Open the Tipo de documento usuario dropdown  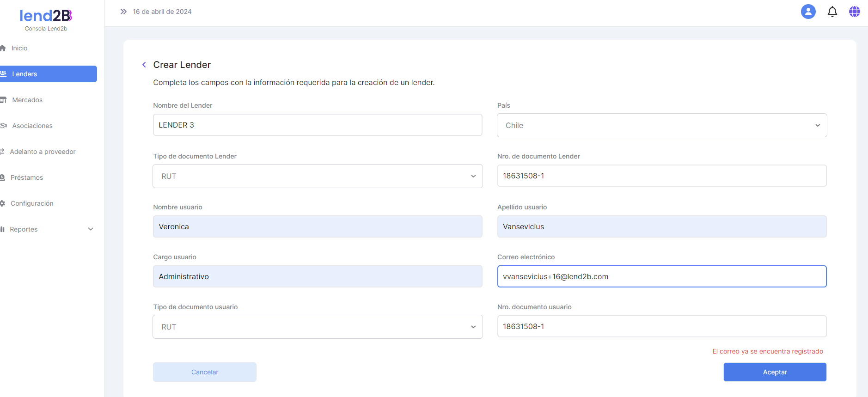click(318, 327)
